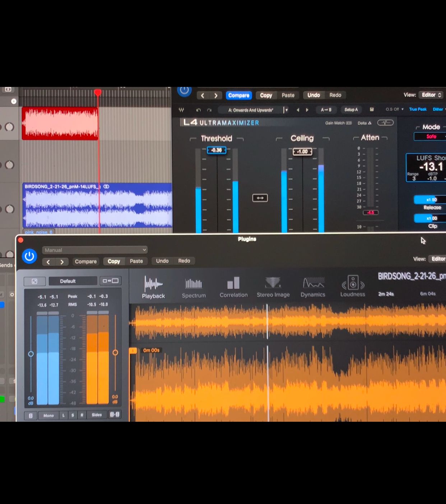The height and width of the screenshot is (504, 446).
Task: Click the save preset disk icon
Action: pyautogui.click(x=372, y=110)
